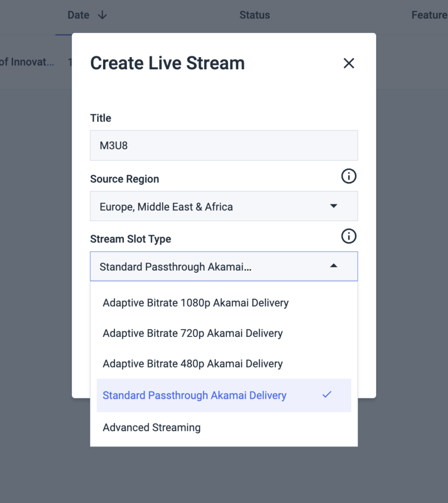
Task: Click the info icon beside Stream Slot Type
Action: [349, 236]
